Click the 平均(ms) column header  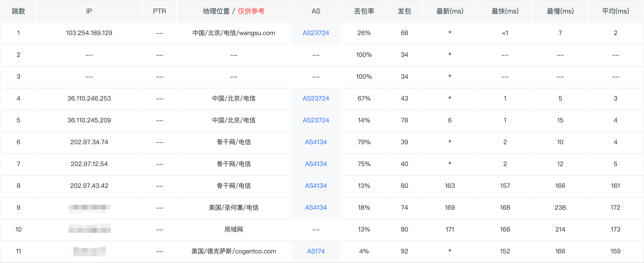coord(615,11)
